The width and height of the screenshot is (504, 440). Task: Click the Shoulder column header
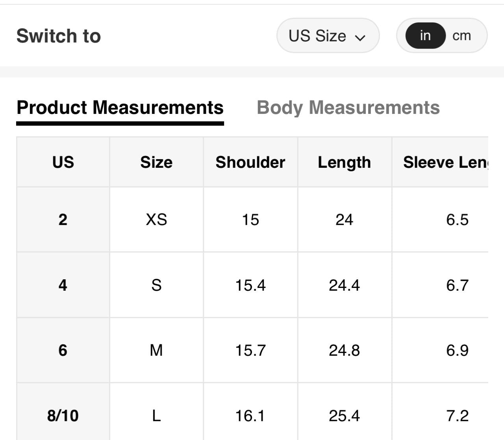250,162
